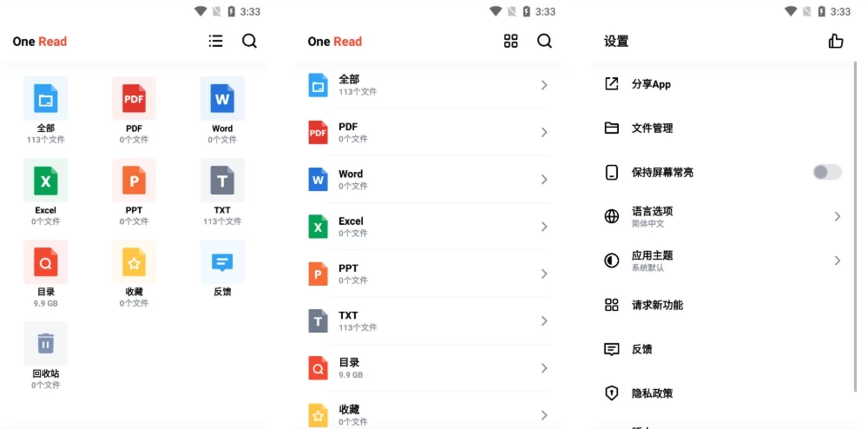Switch to grid view using the header icon
The image size is (868, 429).
coord(510,41)
